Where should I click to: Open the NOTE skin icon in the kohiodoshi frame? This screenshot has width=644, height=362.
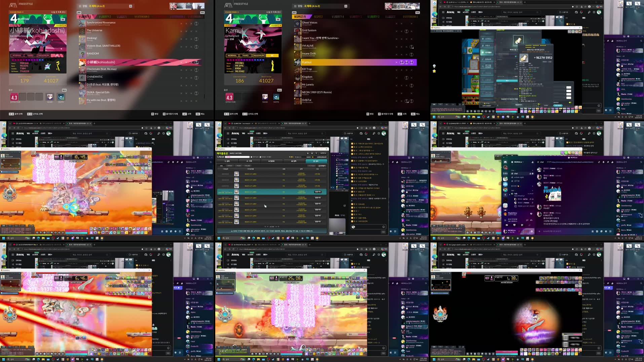click(x=61, y=97)
